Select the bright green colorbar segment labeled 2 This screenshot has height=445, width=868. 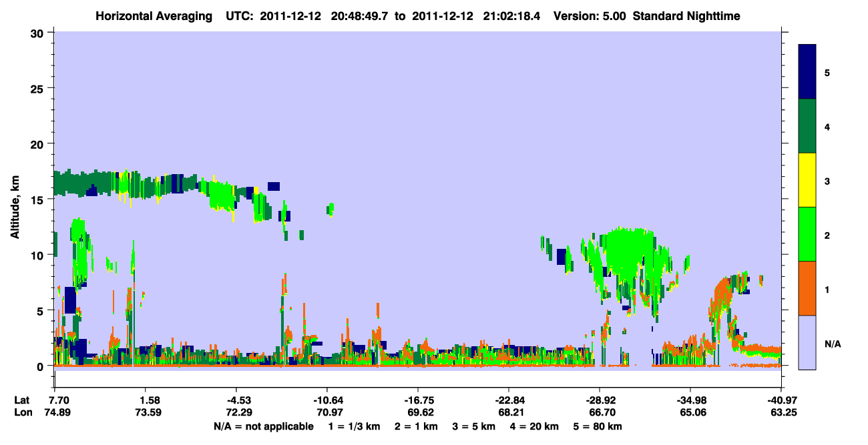click(807, 234)
